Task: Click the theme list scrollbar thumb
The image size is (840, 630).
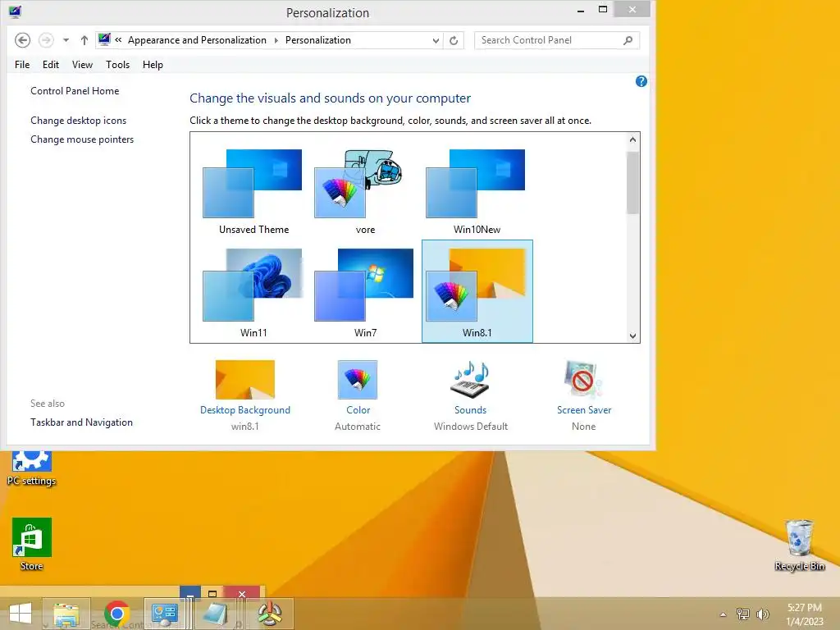Action: (632, 183)
